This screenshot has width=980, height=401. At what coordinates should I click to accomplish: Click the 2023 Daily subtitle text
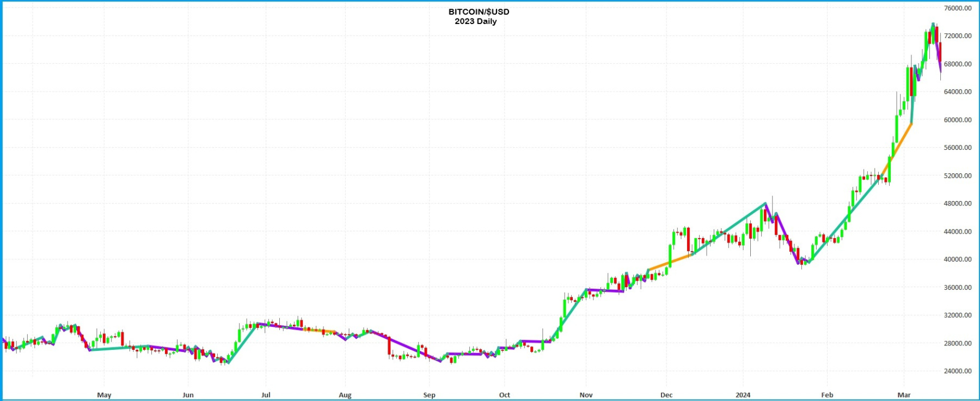pyautogui.click(x=475, y=21)
